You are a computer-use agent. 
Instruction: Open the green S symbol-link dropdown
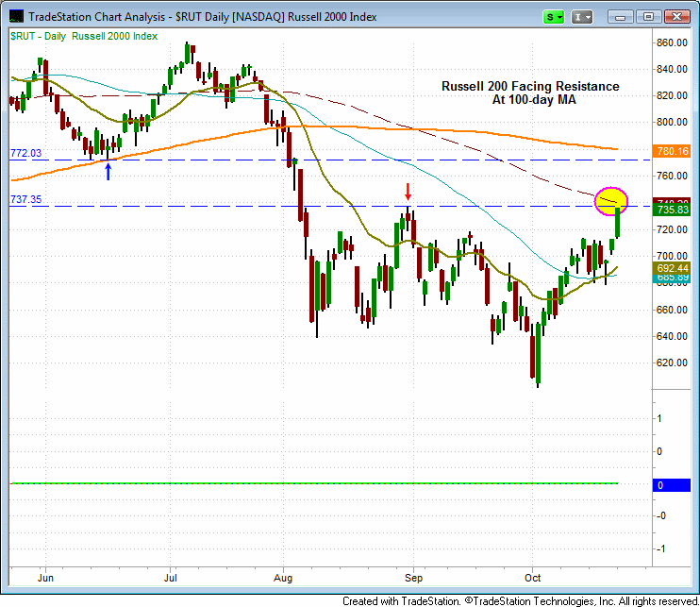point(554,17)
